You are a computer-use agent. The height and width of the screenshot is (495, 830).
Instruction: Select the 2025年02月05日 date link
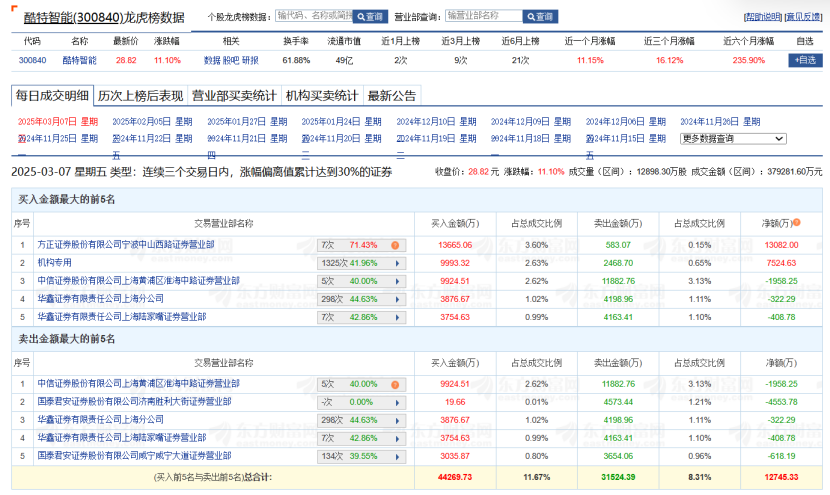click(143, 122)
